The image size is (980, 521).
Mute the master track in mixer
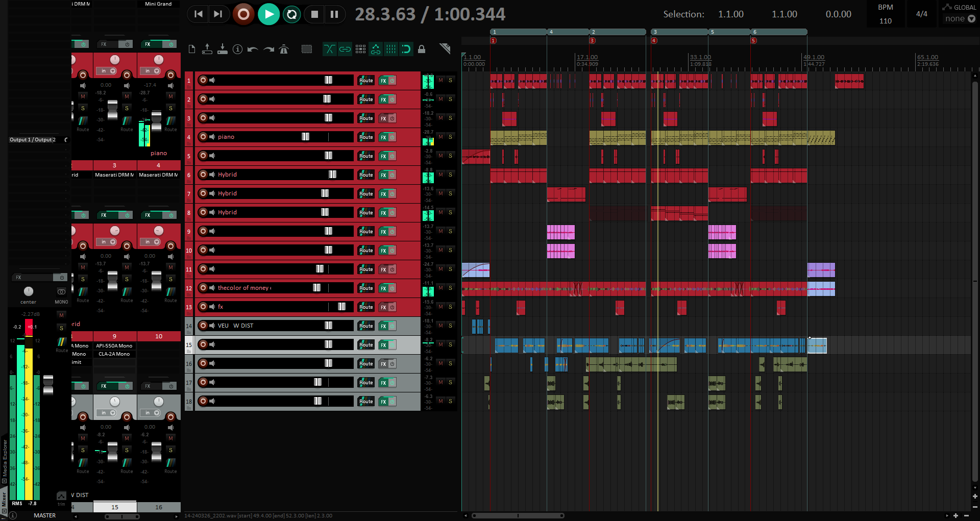[x=62, y=315]
